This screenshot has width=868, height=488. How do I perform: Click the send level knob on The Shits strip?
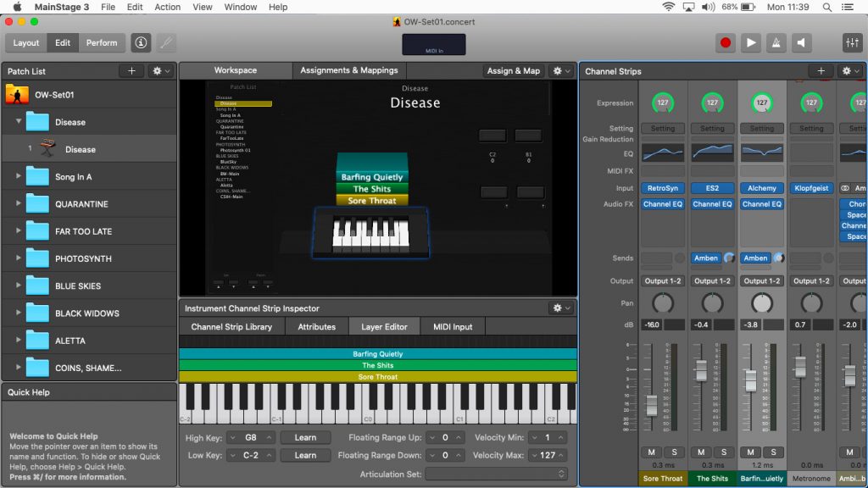pos(729,258)
